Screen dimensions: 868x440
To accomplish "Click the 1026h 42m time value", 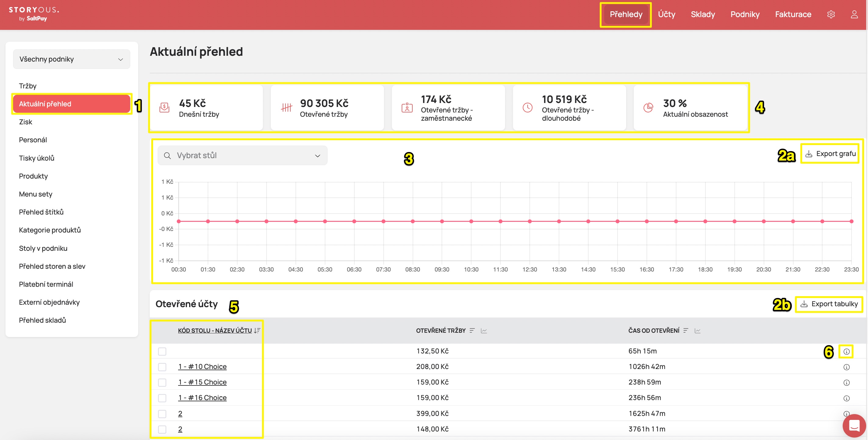I will click(x=647, y=367).
